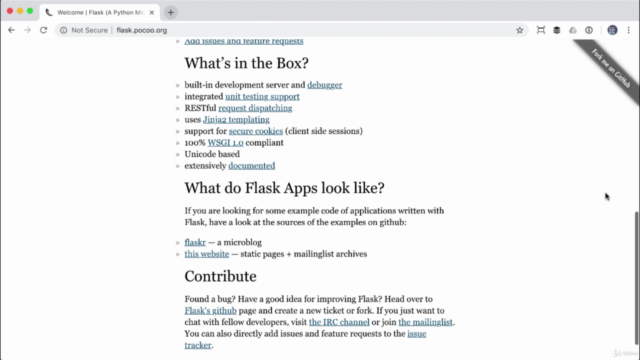640x360 pixels.
Task: Click the What's in the Box? heading
Action: pyautogui.click(x=247, y=63)
